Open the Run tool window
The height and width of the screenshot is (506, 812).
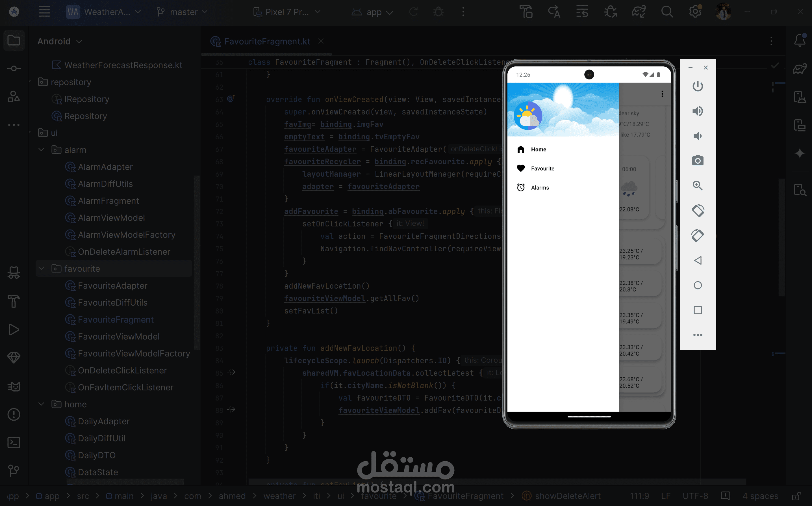[x=14, y=330]
